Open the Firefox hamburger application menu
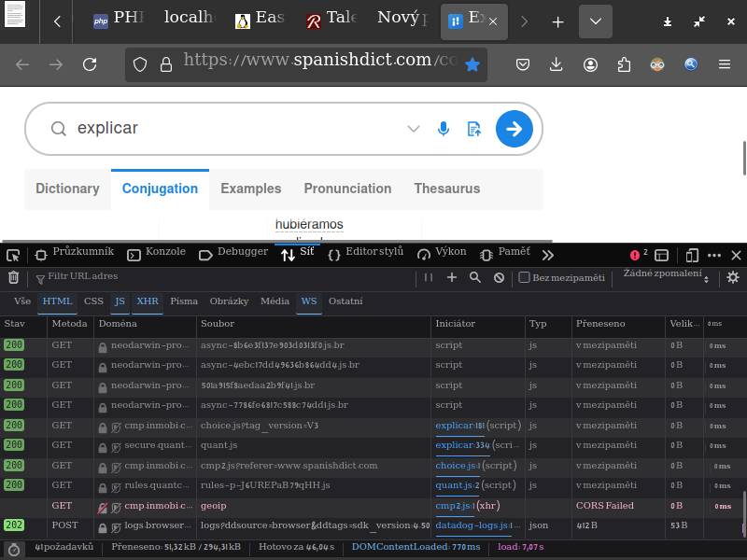Viewport: 747px width, 560px height. pyautogui.click(x=725, y=64)
